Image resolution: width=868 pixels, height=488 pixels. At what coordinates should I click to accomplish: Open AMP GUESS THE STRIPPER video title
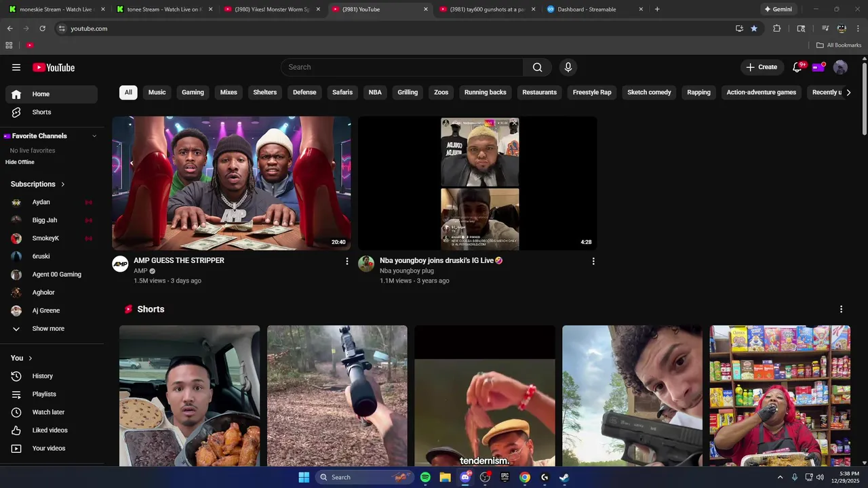pyautogui.click(x=179, y=260)
